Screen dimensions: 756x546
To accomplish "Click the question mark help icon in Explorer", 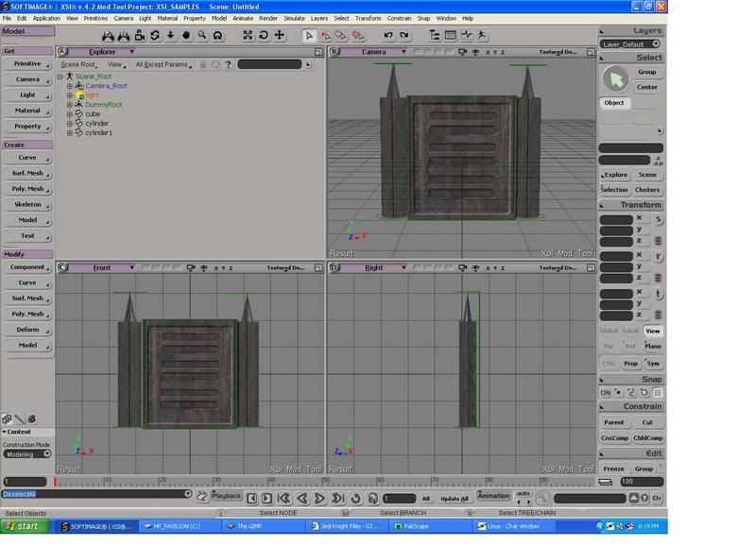I will pyautogui.click(x=228, y=64).
